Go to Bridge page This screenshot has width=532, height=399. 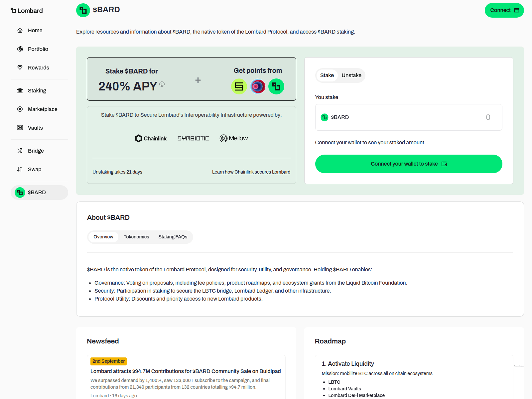tap(39, 151)
